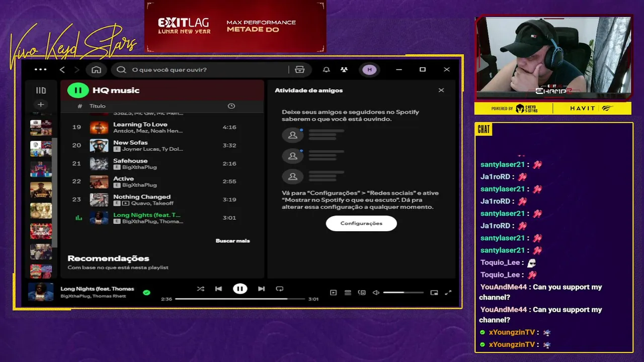Open 'New Sofas' album art thumbnail
The width and height of the screenshot is (644, 362).
99,145
